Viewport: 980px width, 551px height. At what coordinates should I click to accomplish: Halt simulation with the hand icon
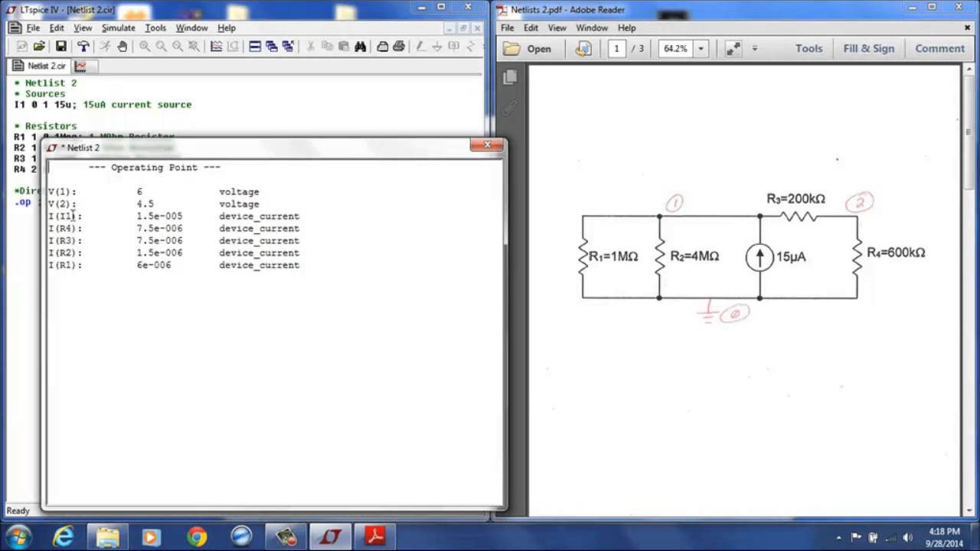[x=122, y=47]
